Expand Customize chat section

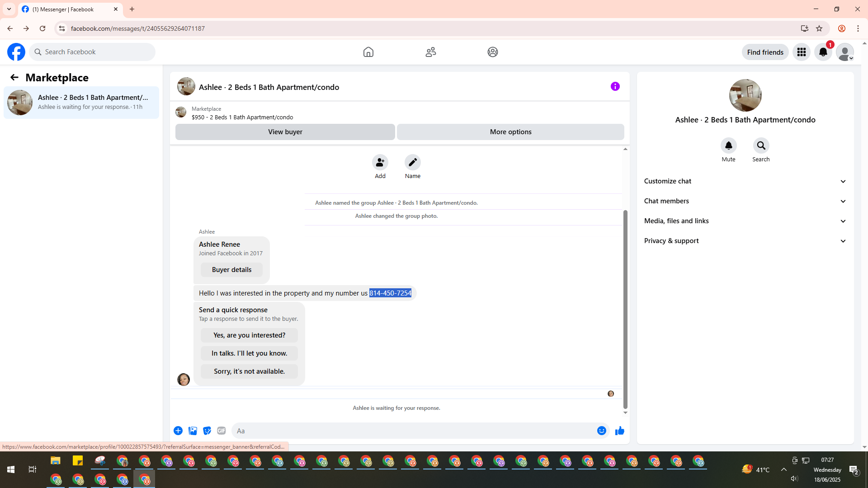(x=745, y=181)
